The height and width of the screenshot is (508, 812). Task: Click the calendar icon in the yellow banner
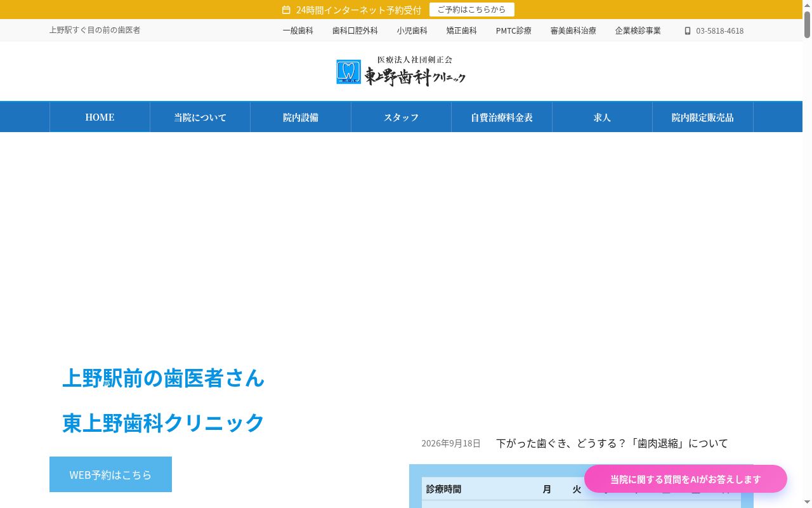(286, 10)
